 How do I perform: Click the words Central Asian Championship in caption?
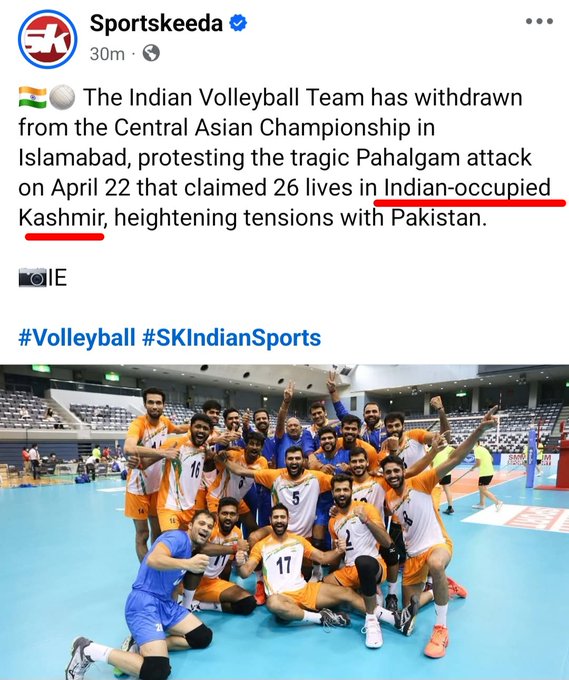tap(262, 128)
